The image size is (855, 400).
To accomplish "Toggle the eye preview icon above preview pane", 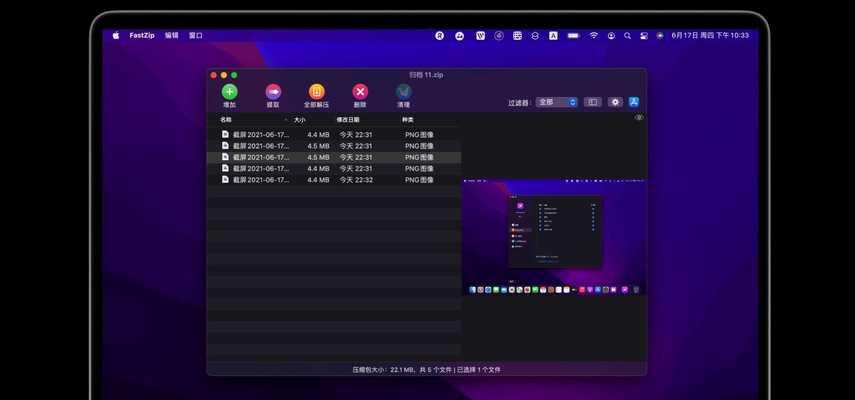I will (639, 117).
